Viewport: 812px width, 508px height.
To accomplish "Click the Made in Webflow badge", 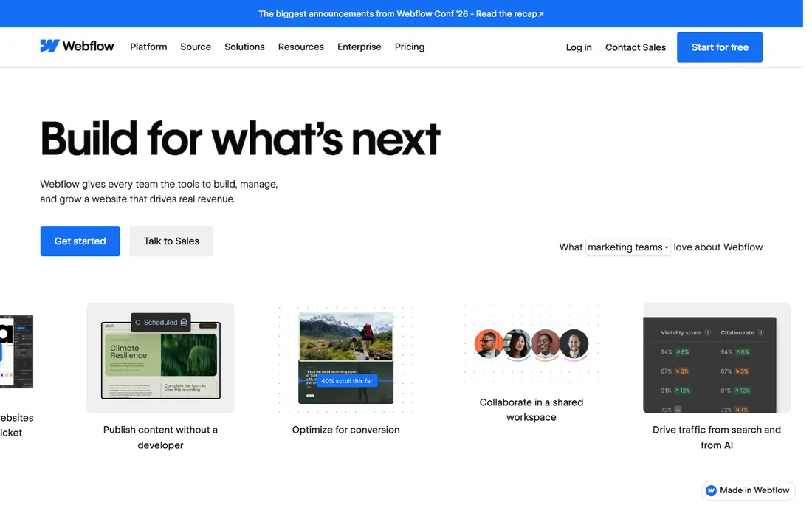I will point(749,490).
